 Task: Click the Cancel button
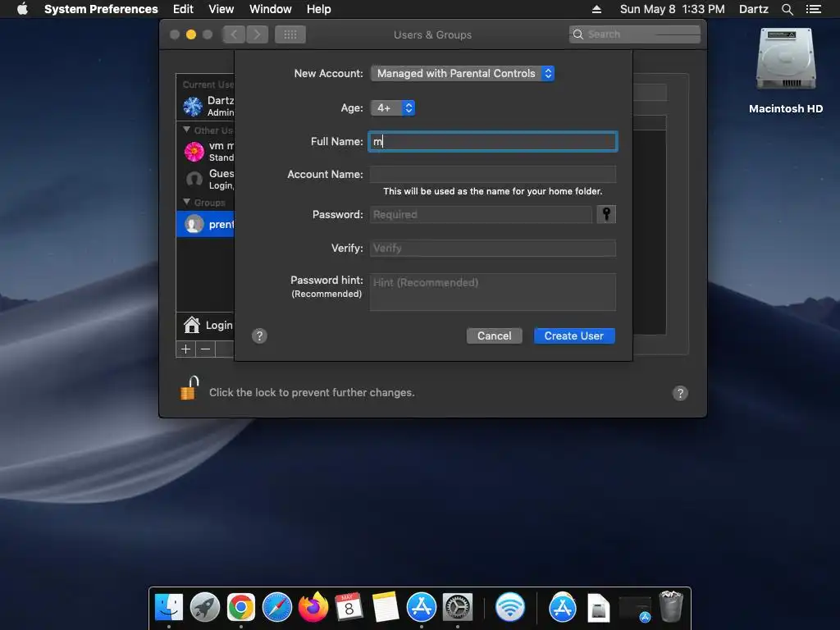494,336
